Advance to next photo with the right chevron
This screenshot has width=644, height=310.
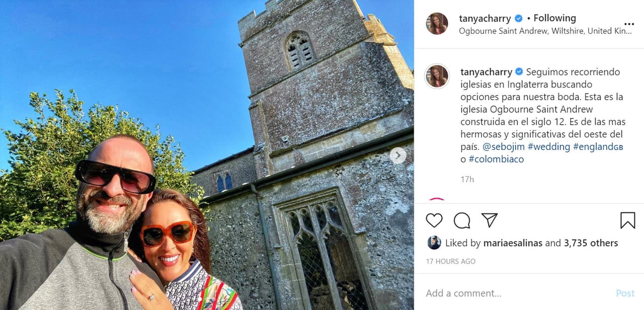[x=398, y=156]
